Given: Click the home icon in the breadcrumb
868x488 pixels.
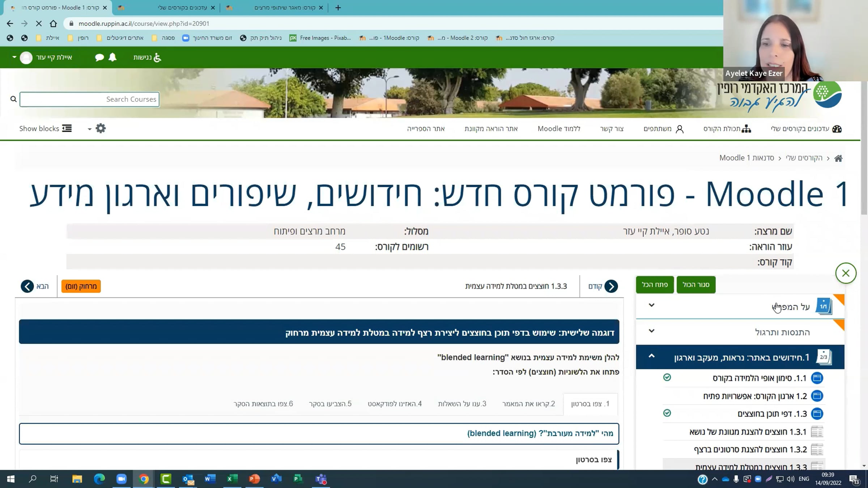Looking at the screenshot, I should click(x=838, y=158).
